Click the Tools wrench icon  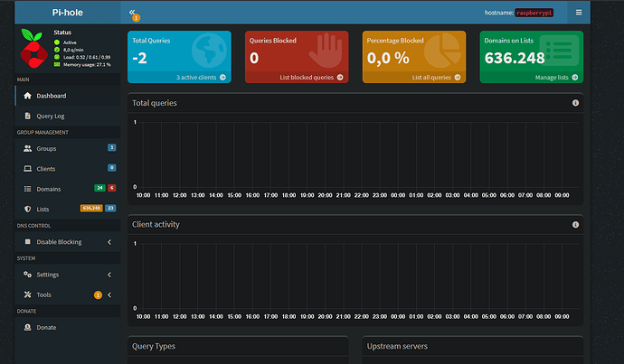click(27, 294)
